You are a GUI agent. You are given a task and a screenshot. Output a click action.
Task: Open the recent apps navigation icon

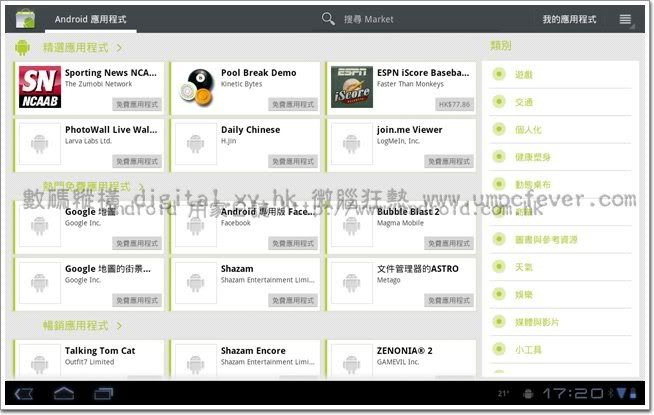[103, 393]
